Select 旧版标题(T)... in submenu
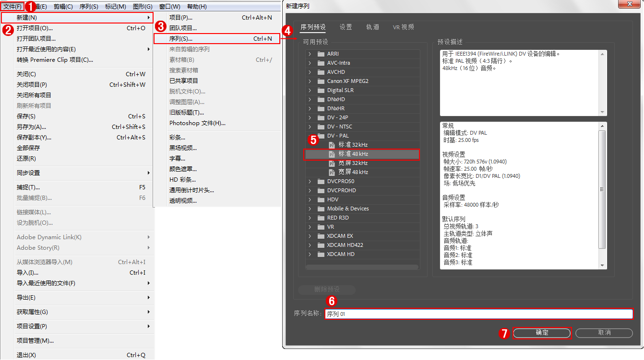This screenshot has height=360, width=644. point(216,113)
